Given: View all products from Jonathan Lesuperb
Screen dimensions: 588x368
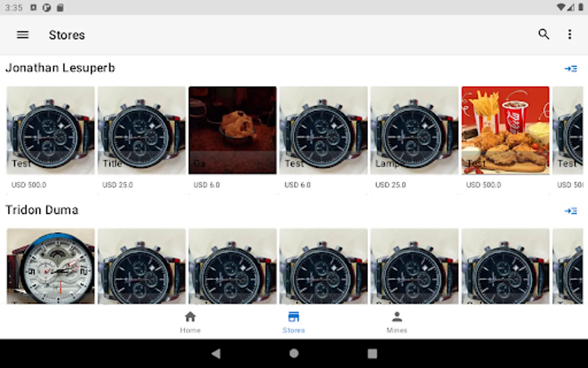Looking at the screenshot, I should 571,68.
